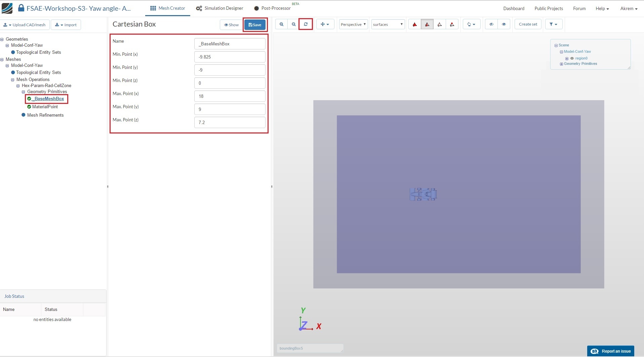Click the Job Status panel header
Screen dimensions: 644x357
53,296
